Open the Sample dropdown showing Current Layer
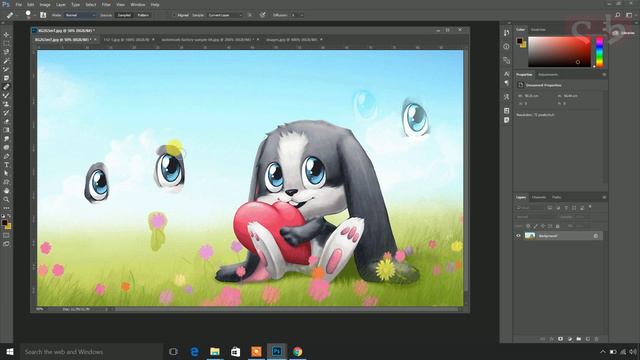Screen dimensions: 640x360 point(225,15)
